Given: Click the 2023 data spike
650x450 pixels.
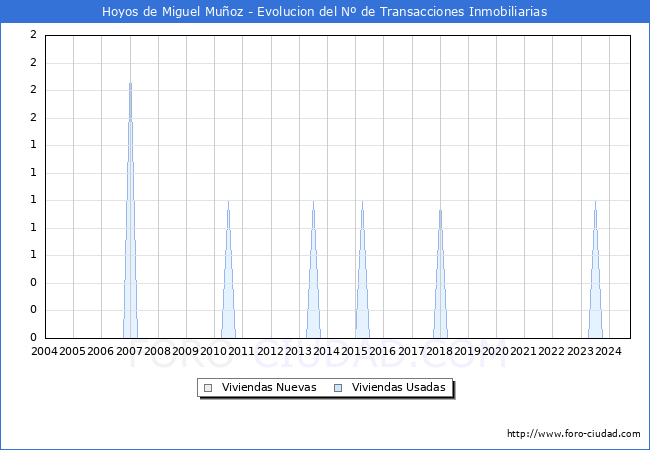Looking at the screenshot, I should coord(595,269).
